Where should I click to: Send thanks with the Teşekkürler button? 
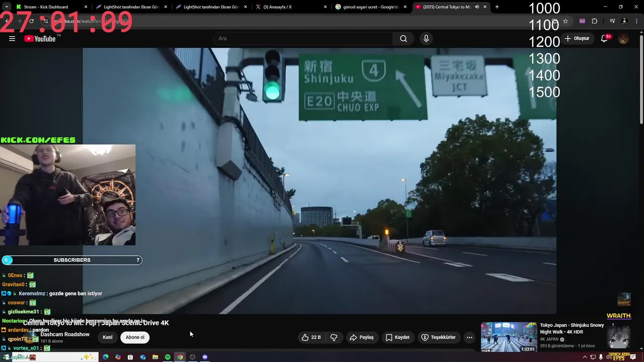click(x=438, y=337)
